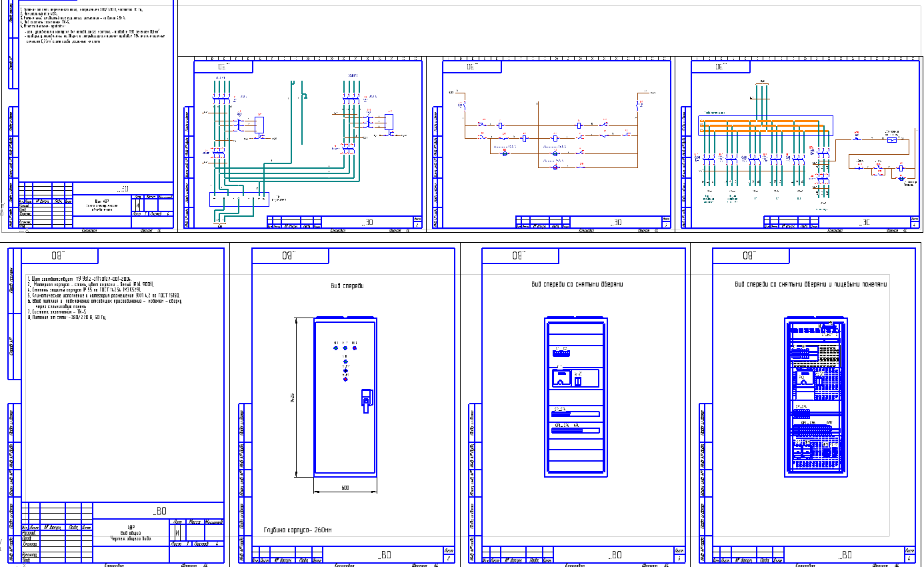
Task: Click the cabinet interior drawing with panels removed
Action: [x=817, y=398]
